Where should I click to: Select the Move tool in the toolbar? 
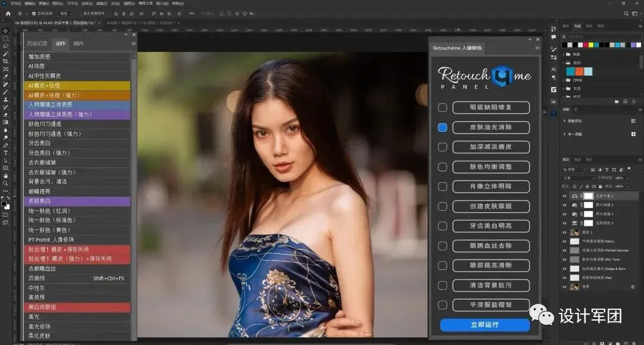5,31
